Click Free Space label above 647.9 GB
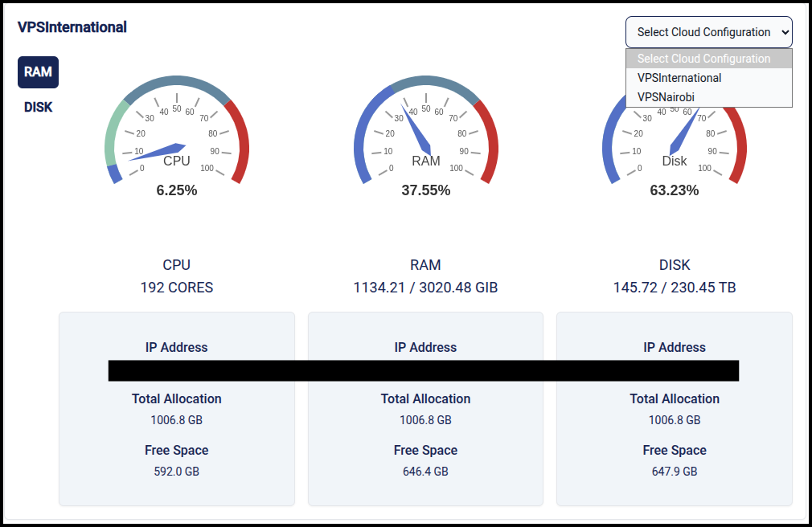 point(675,451)
